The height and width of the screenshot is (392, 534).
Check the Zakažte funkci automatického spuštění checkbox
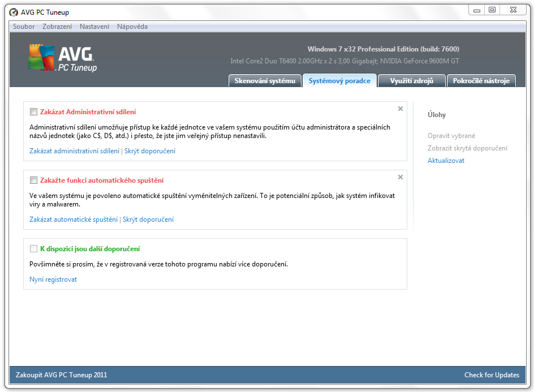[x=33, y=180]
